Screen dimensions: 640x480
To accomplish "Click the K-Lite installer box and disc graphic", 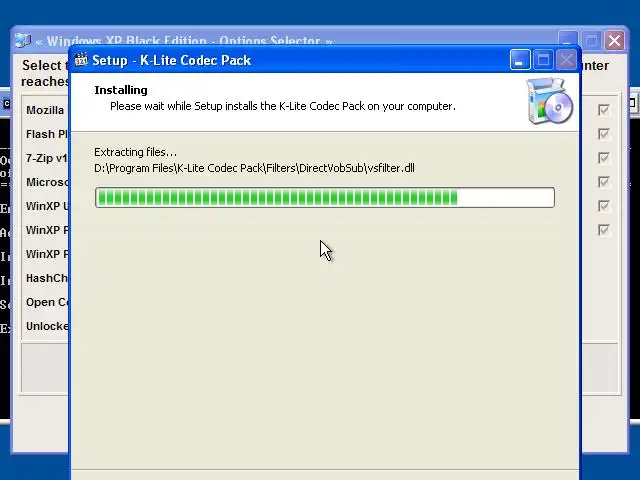I will click(x=549, y=101).
